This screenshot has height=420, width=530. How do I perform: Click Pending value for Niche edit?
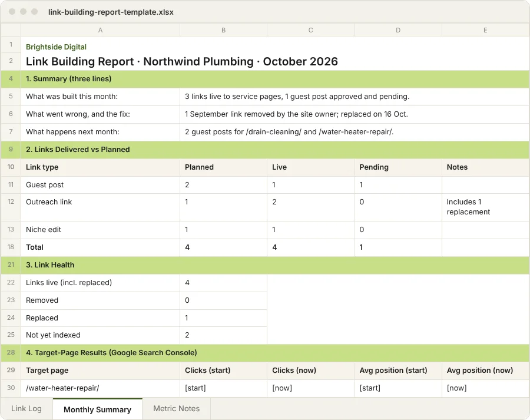(x=398, y=230)
